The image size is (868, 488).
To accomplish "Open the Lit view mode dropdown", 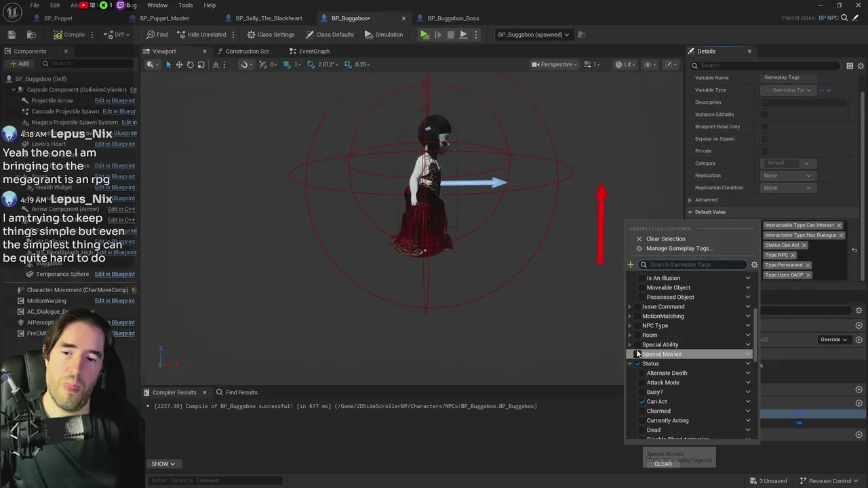I will (624, 64).
